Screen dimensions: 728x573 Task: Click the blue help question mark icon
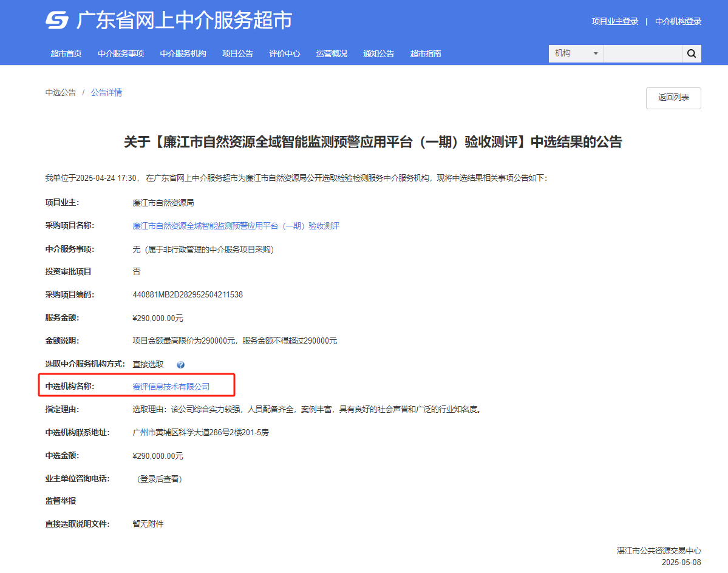click(x=180, y=365)
